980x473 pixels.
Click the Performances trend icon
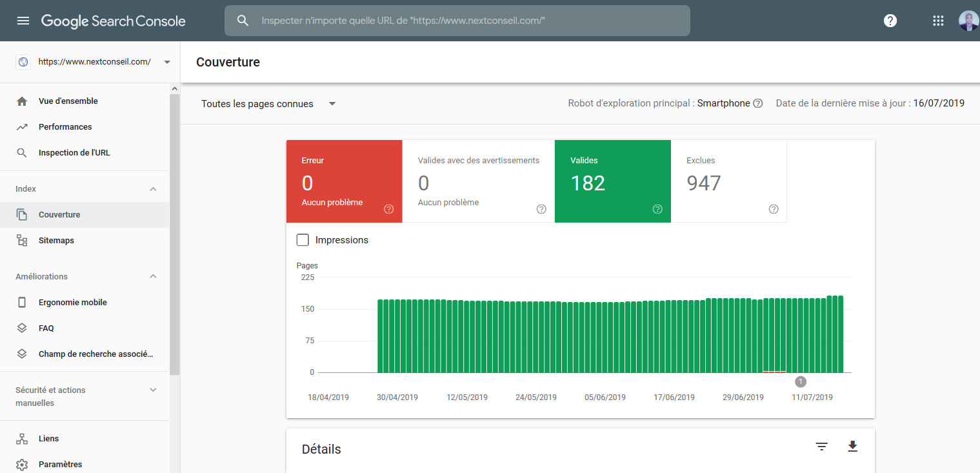point(22,127)
